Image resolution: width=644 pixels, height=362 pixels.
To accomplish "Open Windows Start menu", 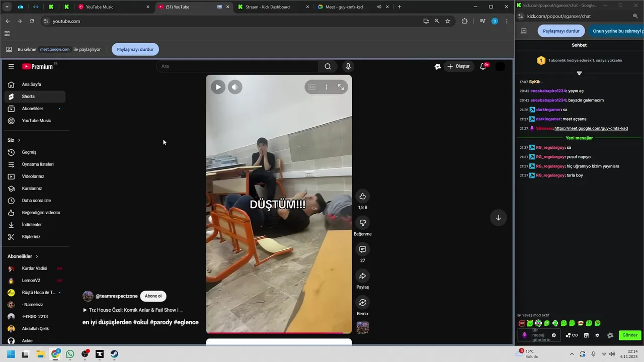I will point(11,354).
